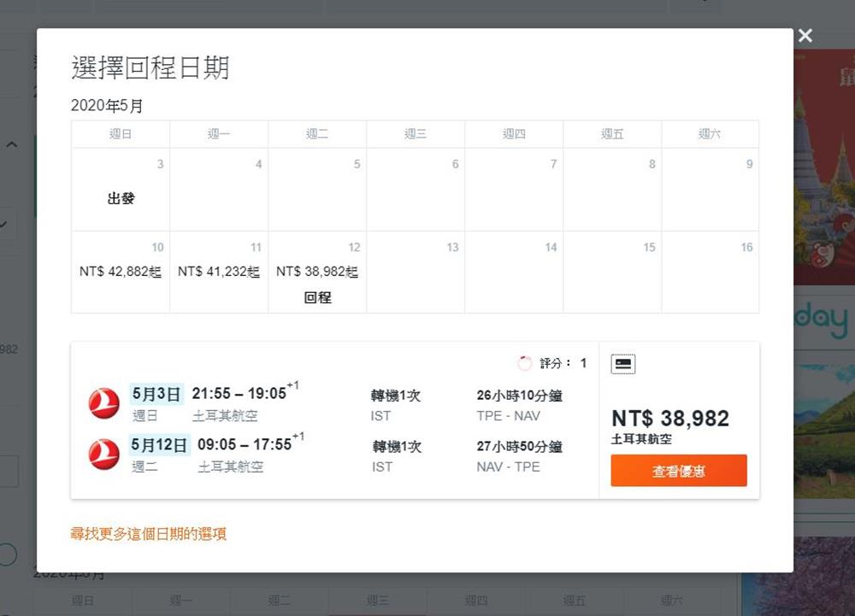Viewport: 855px width, 616px height.
Task: Click the Turkish Airlines logo for May 3 flight
Action: point(104,403)
